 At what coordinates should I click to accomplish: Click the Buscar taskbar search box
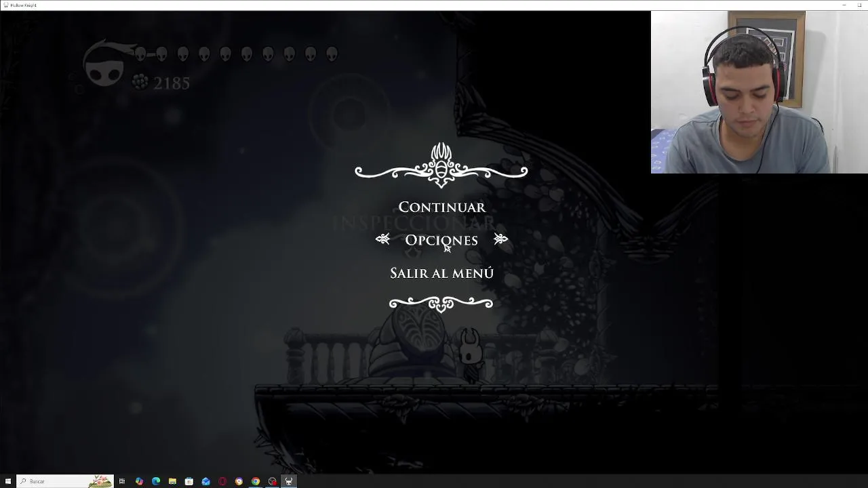click(x=65, y=481)
